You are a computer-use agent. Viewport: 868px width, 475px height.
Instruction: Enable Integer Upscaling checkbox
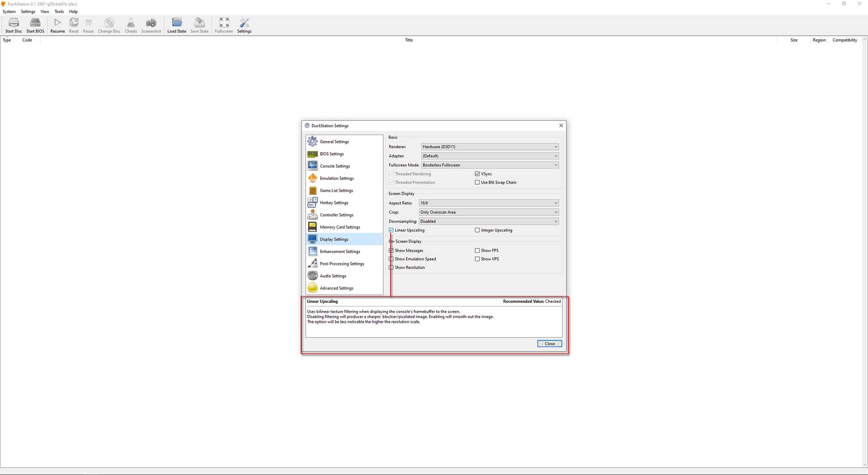tap(477, 230)
